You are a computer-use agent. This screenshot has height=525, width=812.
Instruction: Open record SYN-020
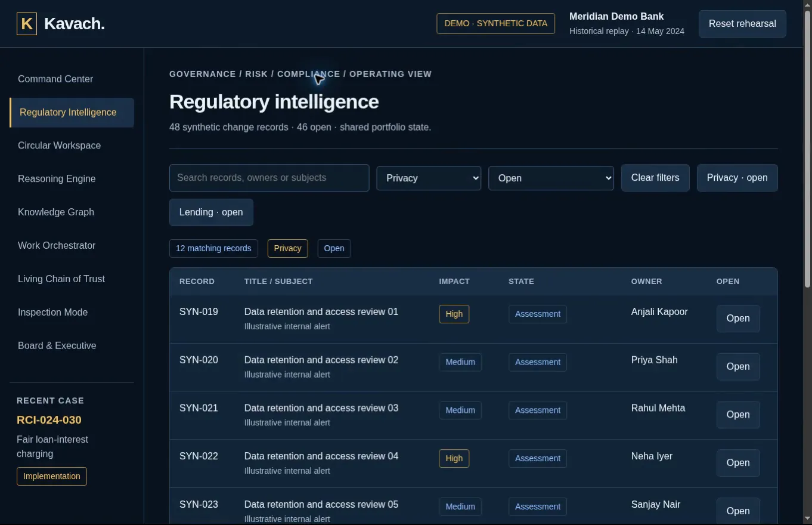738,367
